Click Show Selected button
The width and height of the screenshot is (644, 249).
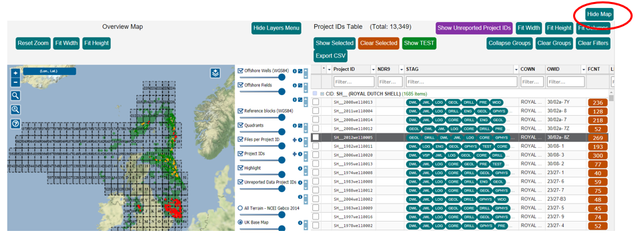tap(335, 43)
